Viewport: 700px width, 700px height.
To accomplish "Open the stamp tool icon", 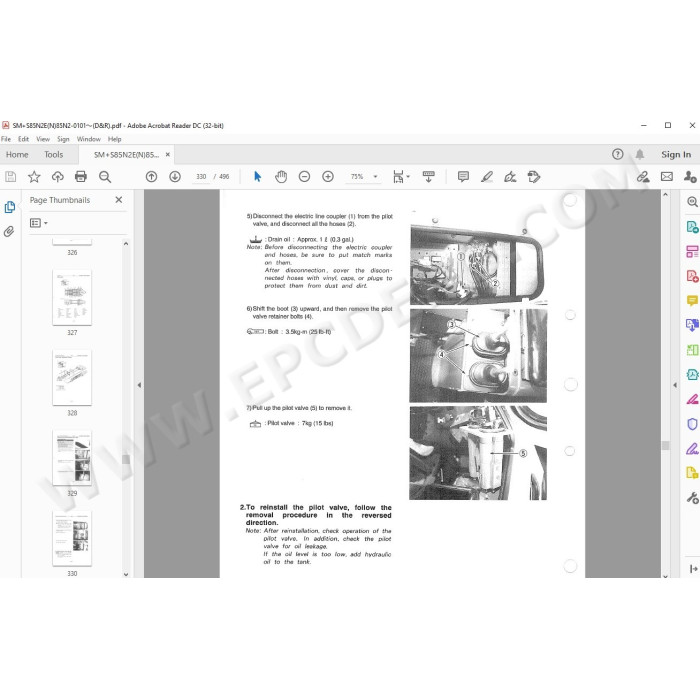I will 534,177.
